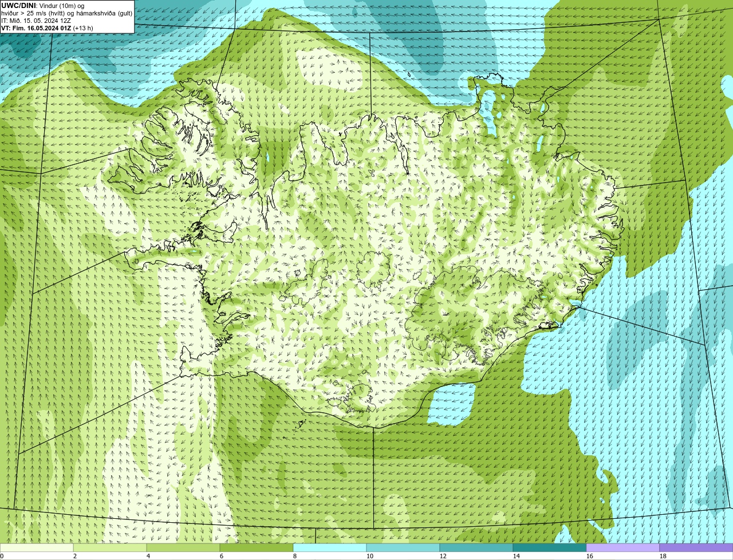The width and height of the screenshot is (733, 560).
Task: Click the pale yellow 0–2 m/s legend swatch
Action: [x=37, y=547]
